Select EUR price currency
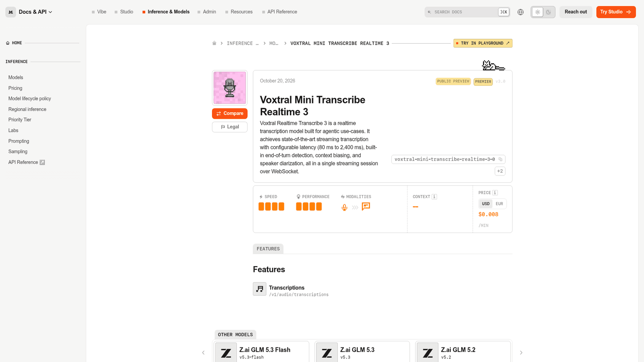Image resolution: width=644 pixels, height=362 pixels. pos(499,204)
